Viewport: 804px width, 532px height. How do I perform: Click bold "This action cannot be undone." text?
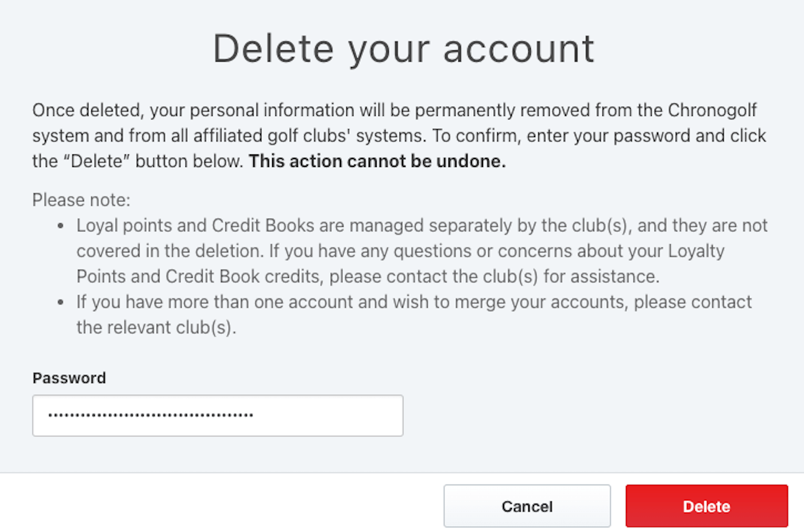pyautogui.click(x=377, y=161)
